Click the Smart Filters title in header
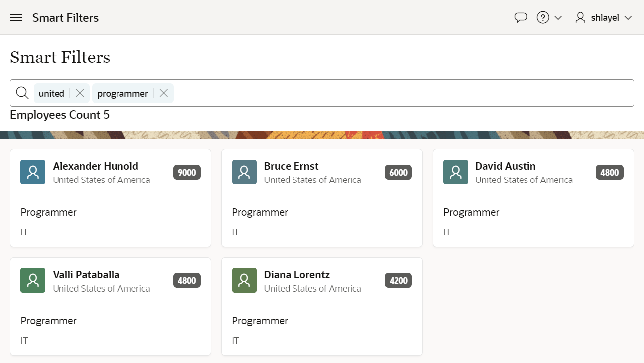 pyautogui.click(x=65, y=18)
